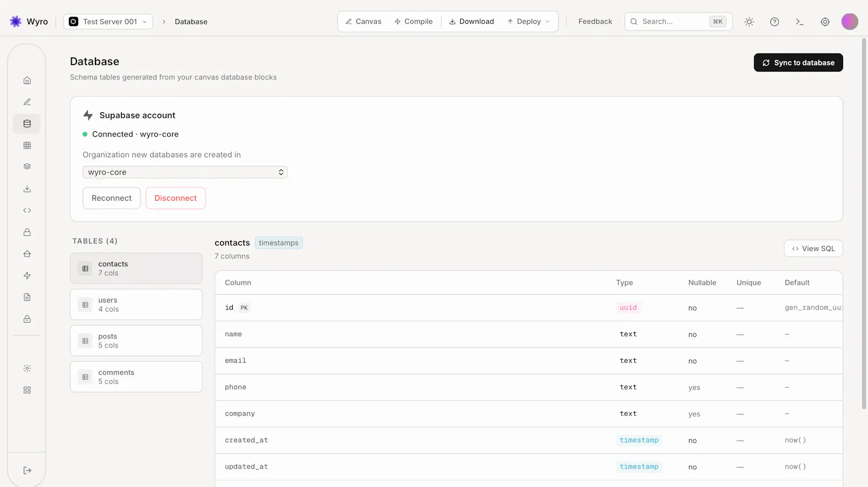This screenshot has width=868, height=487.
Task: Click the logout icon at sidebar bottom
Action: pos(27,470)
